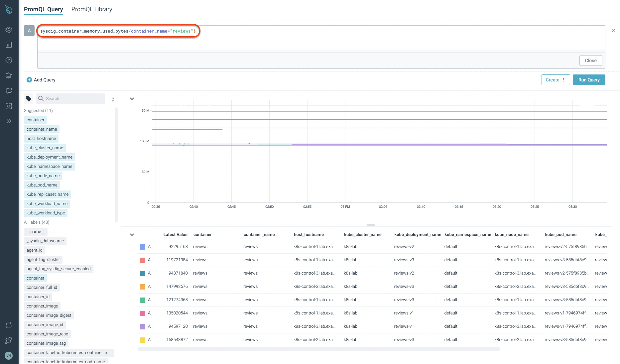Collapse the results table using its chevron
620x364 pixels.
coord(132,234)
